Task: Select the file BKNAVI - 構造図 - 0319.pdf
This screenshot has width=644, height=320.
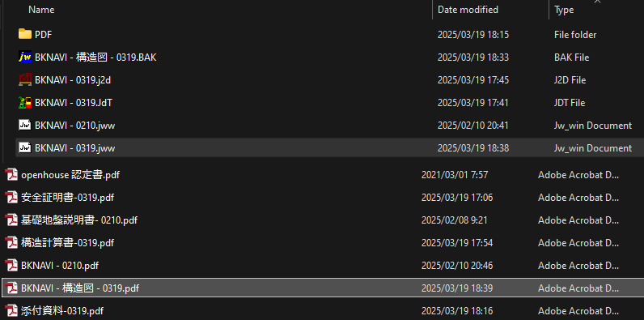Action: click(79, 288)
